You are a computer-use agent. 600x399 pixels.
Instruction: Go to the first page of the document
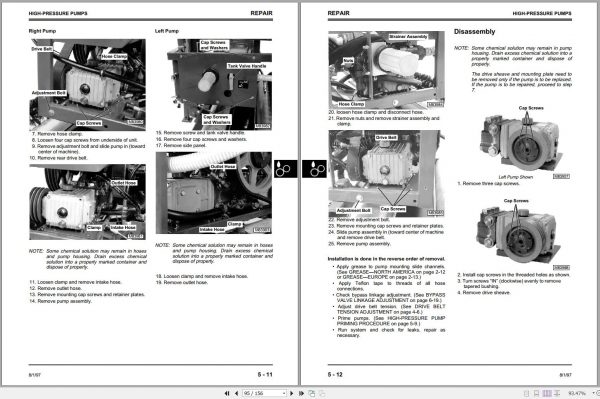[227, 393]
